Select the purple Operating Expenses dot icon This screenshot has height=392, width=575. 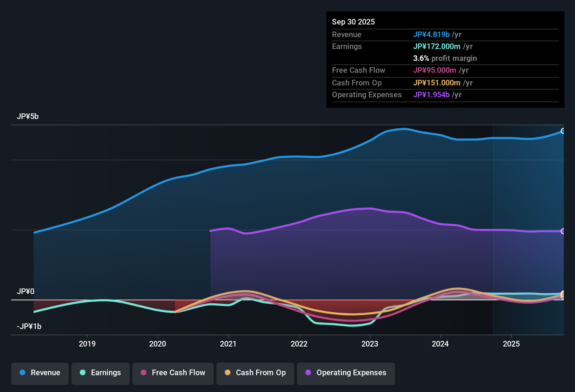click(x=308, y=373)
